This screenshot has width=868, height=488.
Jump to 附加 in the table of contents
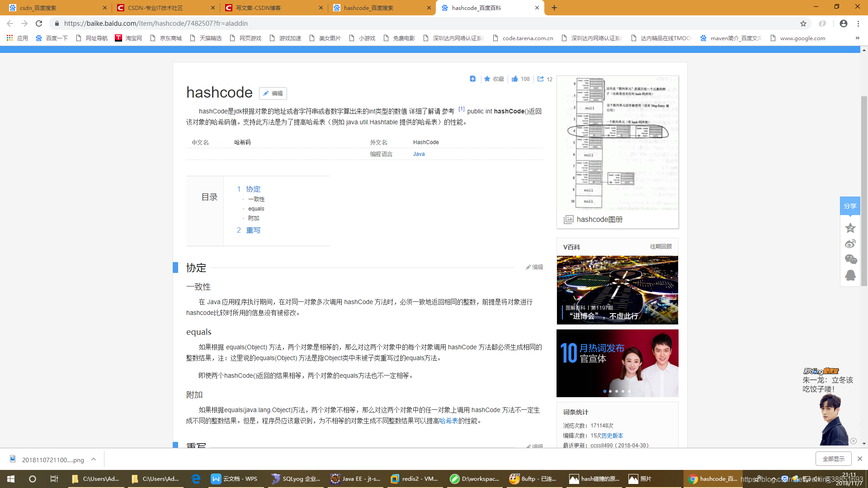tap(254, 218)
